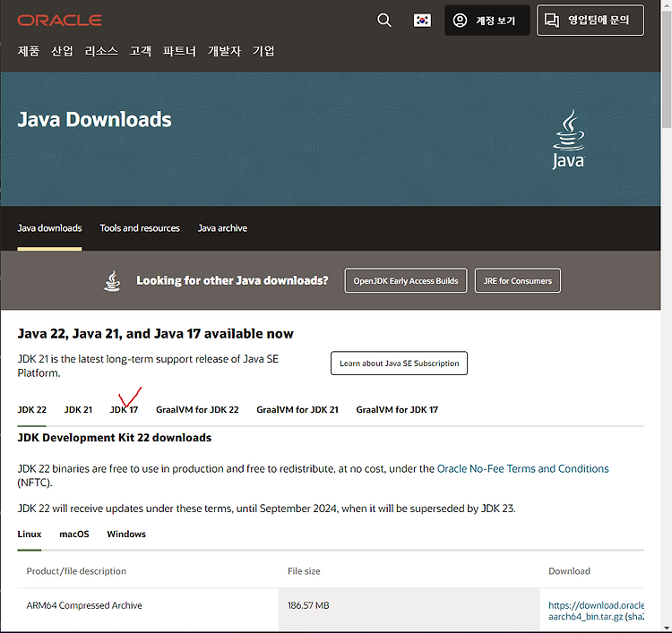672x633 pixels.
Task: Select the Java downloads tab
Action: (49, 228)
